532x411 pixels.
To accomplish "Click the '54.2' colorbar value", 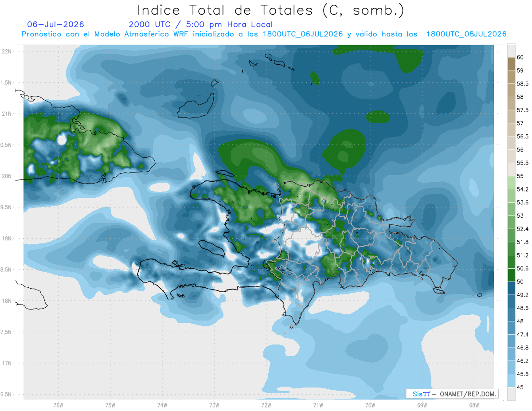I will coord(522,189).
